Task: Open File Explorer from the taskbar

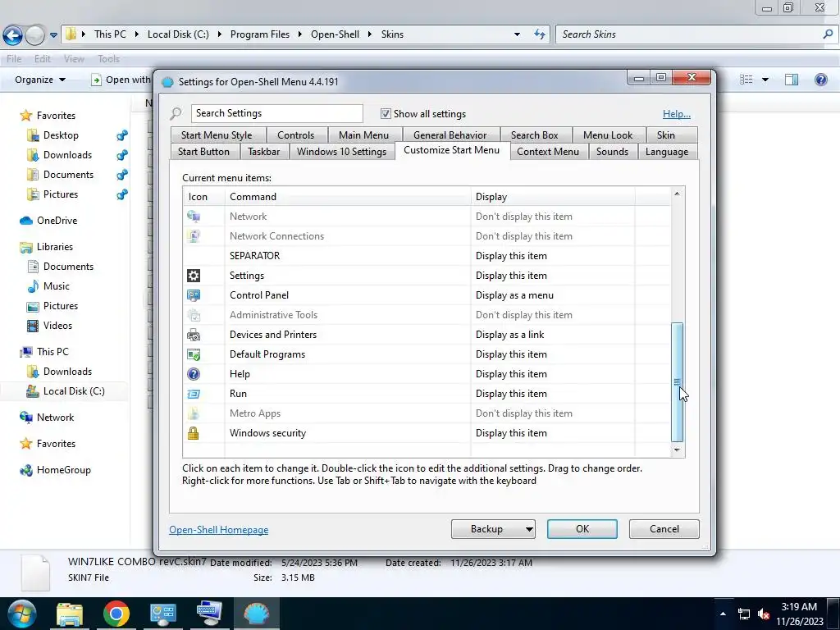Action: [x=70, y=614]
